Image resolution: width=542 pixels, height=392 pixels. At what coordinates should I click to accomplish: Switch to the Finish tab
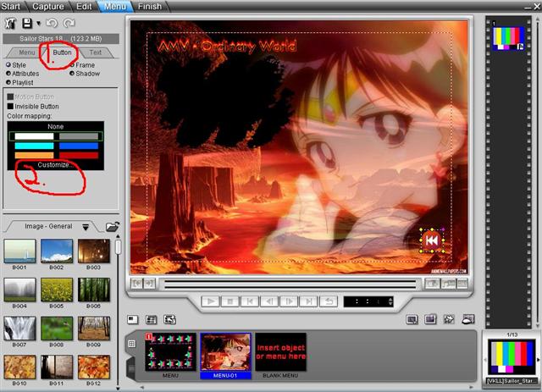150,6
